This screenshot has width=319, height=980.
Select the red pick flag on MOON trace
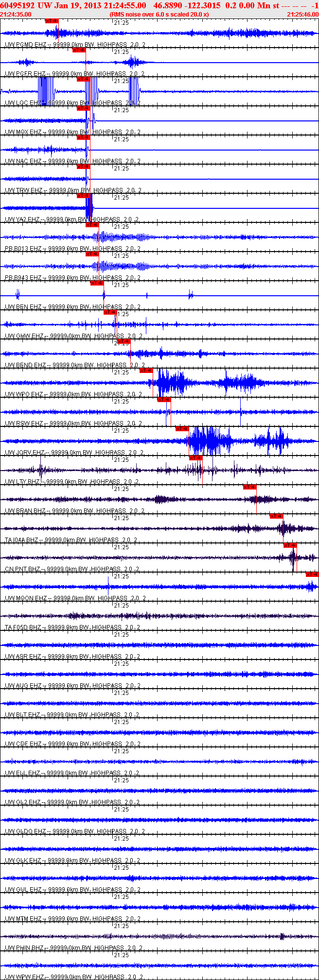[x=312, y=574]
